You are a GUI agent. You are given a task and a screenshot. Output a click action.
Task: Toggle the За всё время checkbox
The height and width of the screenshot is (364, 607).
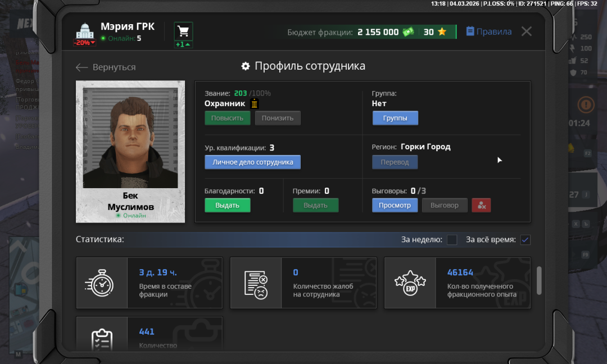525,240
